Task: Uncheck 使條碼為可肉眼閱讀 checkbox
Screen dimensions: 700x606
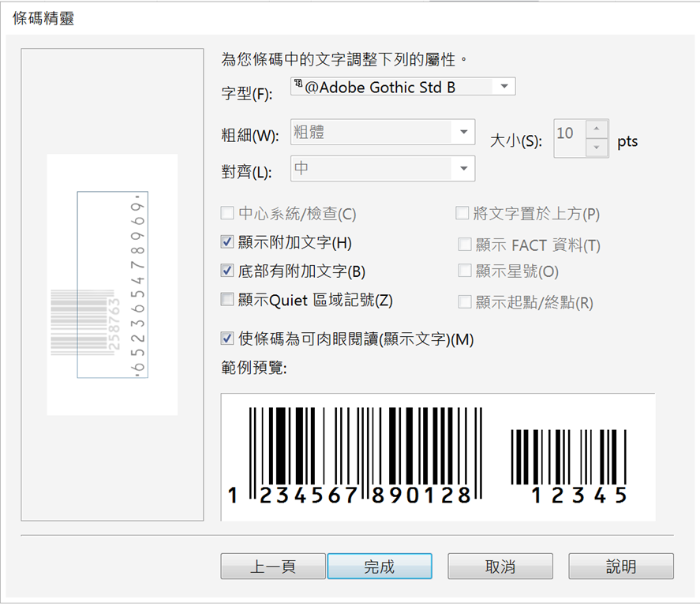Action: (x=227, y=339)
